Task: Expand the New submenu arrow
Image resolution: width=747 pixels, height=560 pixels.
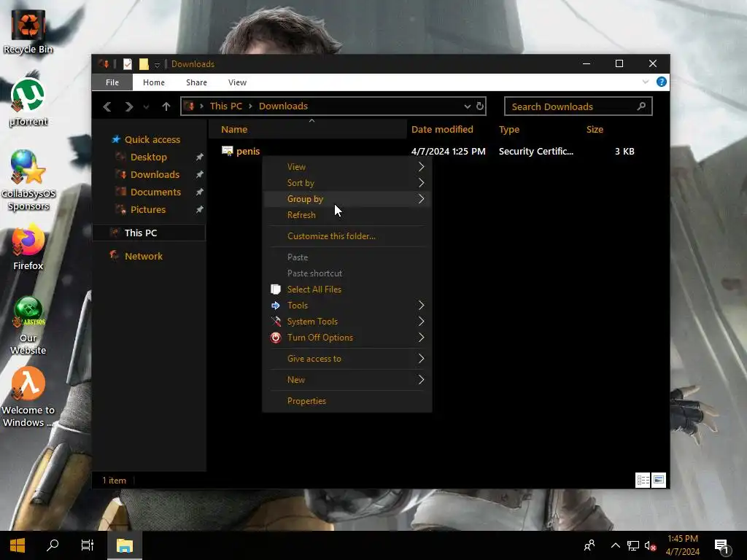Action: [x=421, y=379]
